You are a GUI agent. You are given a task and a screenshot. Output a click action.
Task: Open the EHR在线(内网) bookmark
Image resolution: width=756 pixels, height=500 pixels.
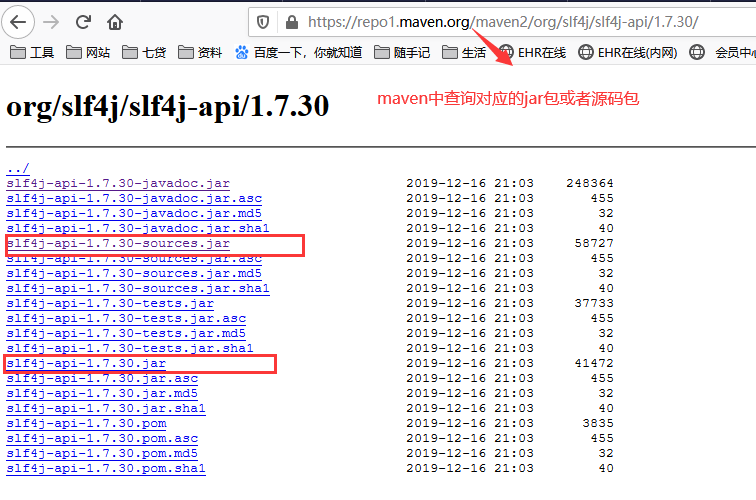coord(628,52)
